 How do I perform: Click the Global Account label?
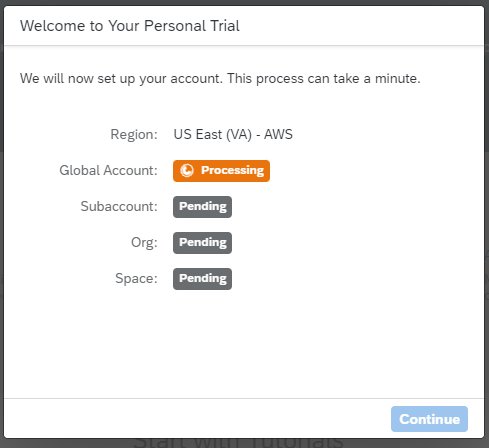tap(108, 171)
